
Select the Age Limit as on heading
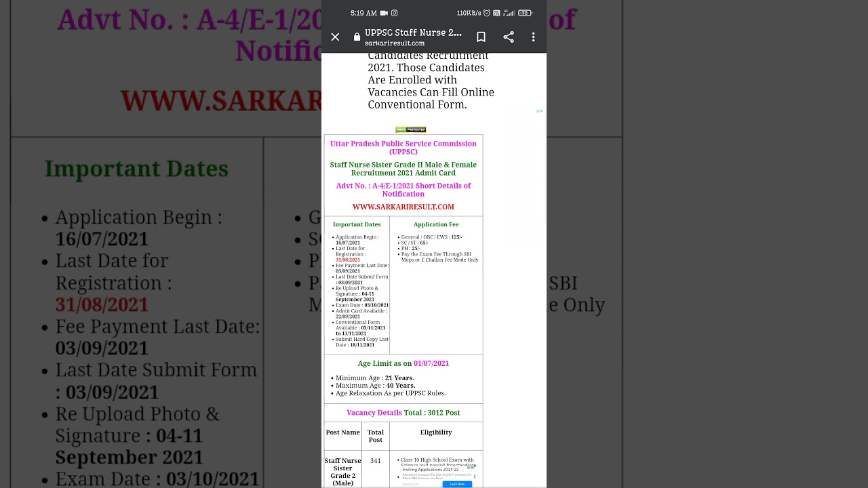[x=403, y=363]
